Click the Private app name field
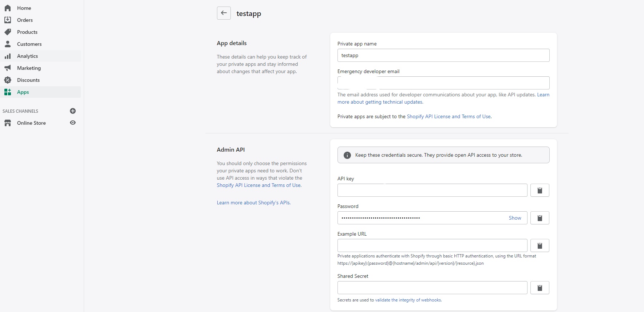The width and height of the screenshot is (644, 312). point(443,55)
